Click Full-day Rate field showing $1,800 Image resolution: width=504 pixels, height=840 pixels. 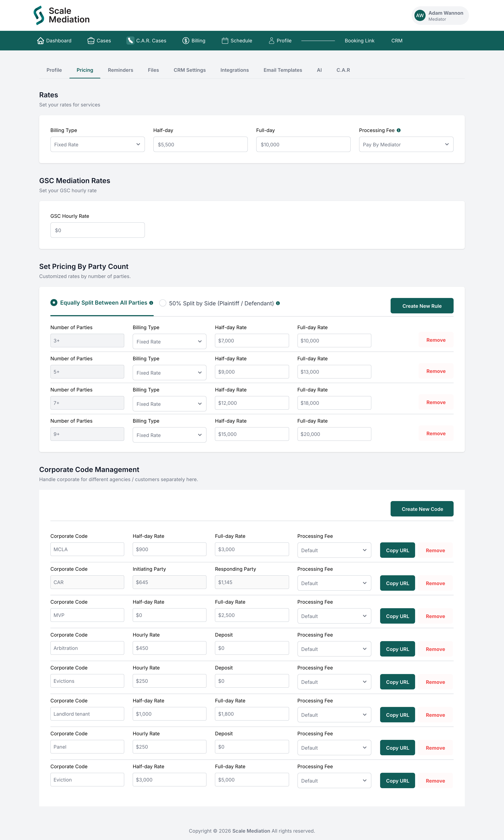252,714
